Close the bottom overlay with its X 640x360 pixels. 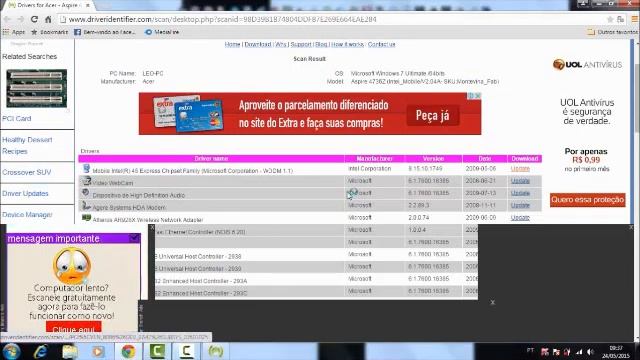(493, 302)
